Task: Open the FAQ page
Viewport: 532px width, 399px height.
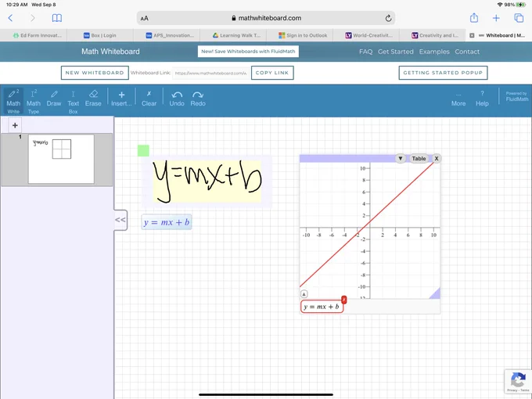Action: pos(366,52)
